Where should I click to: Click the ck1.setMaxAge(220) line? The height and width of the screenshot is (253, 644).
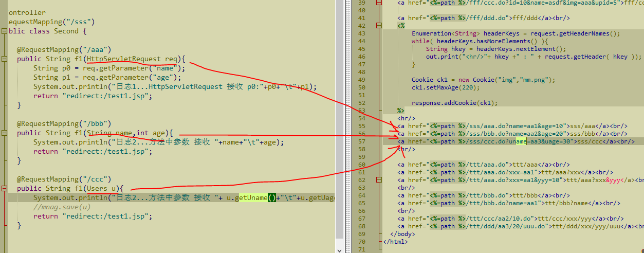tap(446, 87)
